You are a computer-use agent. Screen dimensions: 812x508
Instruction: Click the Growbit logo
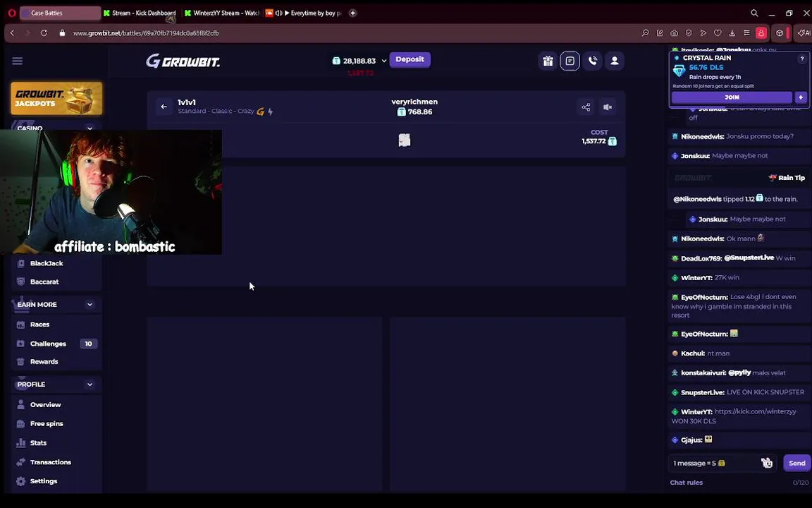click(183, 61)
